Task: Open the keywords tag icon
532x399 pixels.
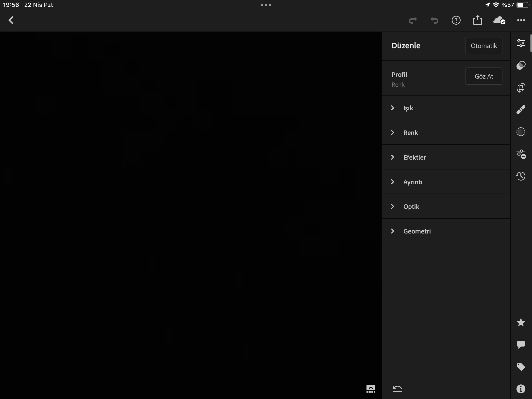Action: [521, 367]
